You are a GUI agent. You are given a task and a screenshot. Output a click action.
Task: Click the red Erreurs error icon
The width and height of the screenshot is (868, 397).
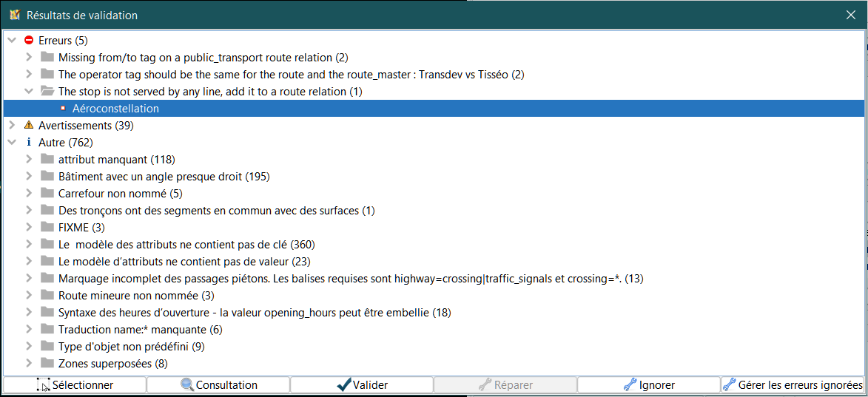[x=29, y=41]
